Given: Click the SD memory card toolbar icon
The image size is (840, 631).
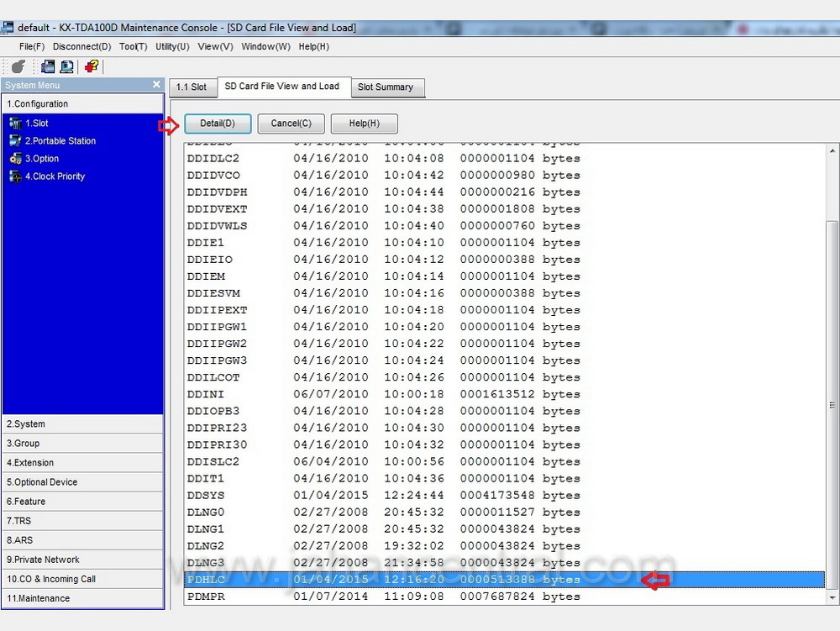Looking at the screenshot, I should click(x=48, y=66).
